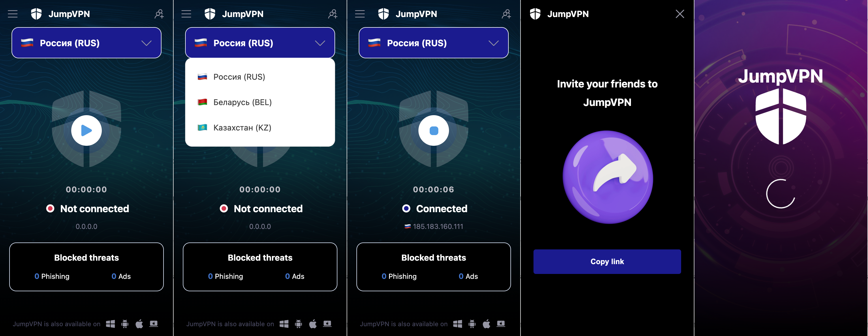Image resolution: width=868 pixels, height=336 pixels.
Task: Open the hamburger menu in the connected panel
Action: tap(360, 14)
